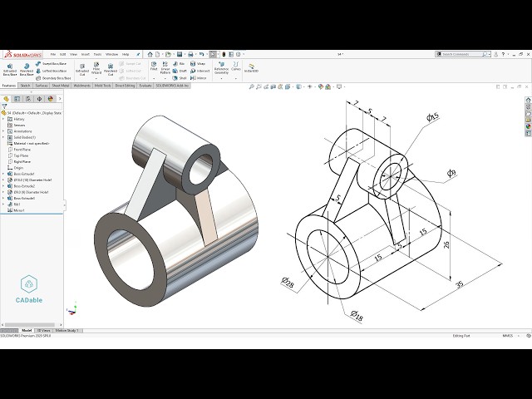Screen dimensions: 532x399
Task: Choose Swept Boss/Base command
Action: tap(51, 63)
